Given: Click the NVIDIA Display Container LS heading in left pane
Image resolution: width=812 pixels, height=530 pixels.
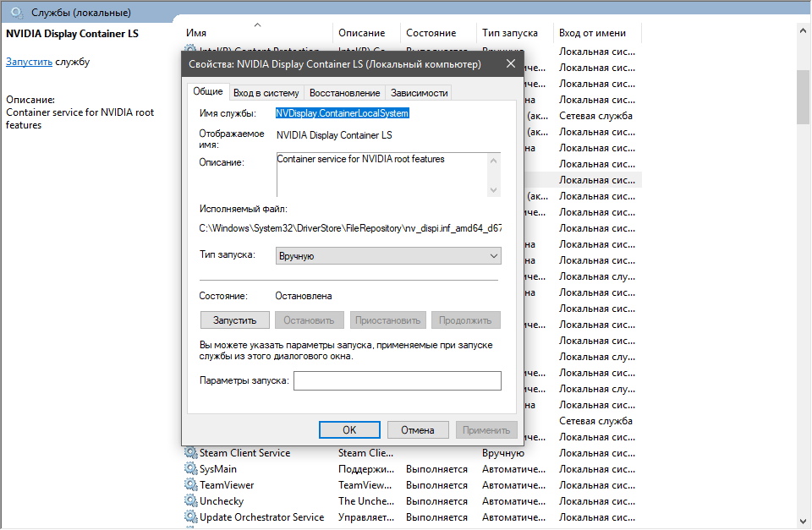Looking at the screenshot, I should coord(72,34).
